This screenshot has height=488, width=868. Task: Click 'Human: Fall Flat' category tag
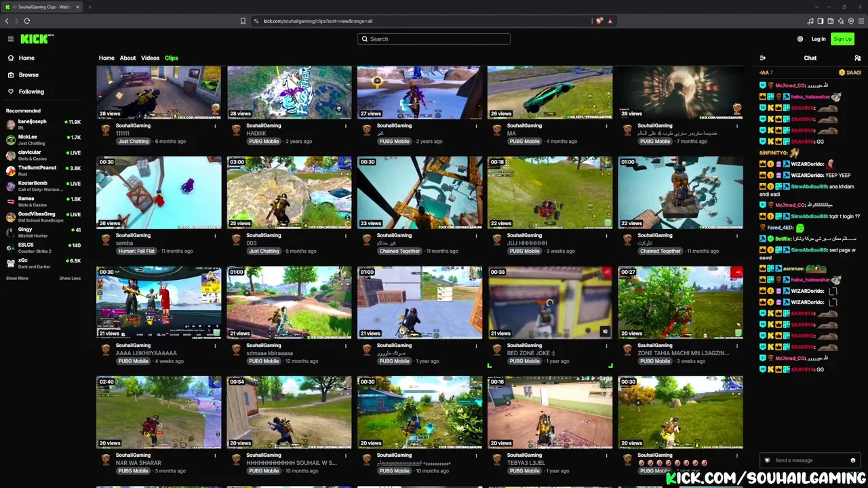pyautogui.click(x=136, y=251)
